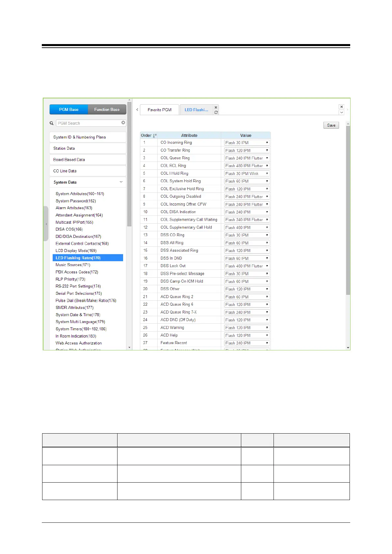The image size is (392, 554).
Task: Click sidebar scrollbar down arrow
Action: (129, 347)
